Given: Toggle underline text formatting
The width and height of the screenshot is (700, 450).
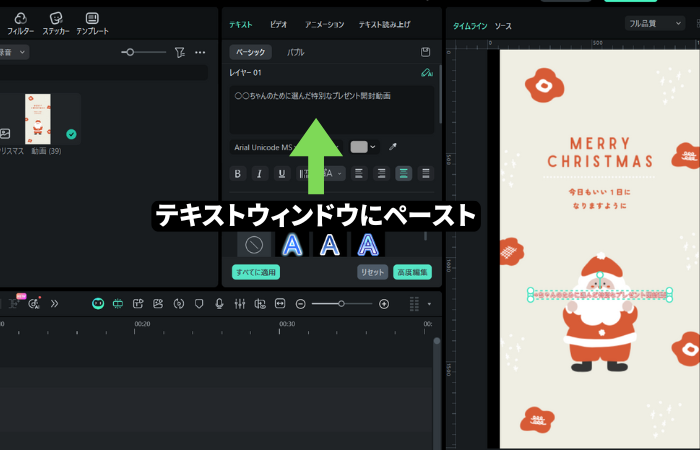Looking at the screenshot, I should click(282, 174).
